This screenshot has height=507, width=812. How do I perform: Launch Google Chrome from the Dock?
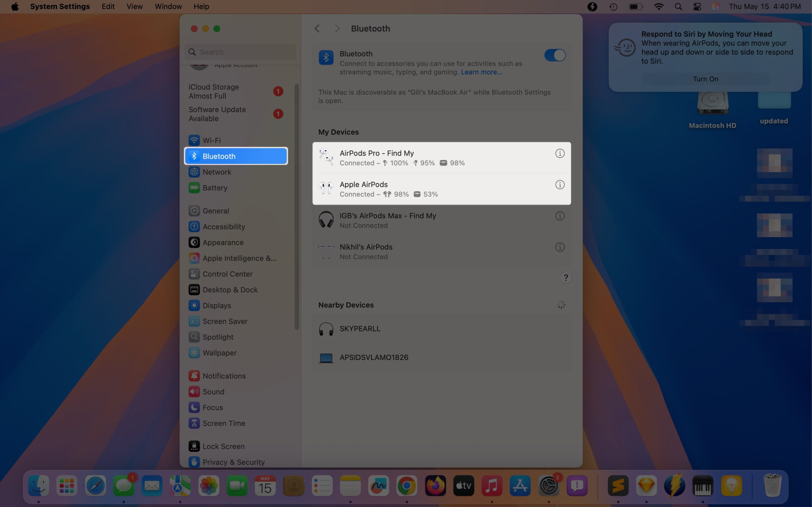[x=406, y=485]
